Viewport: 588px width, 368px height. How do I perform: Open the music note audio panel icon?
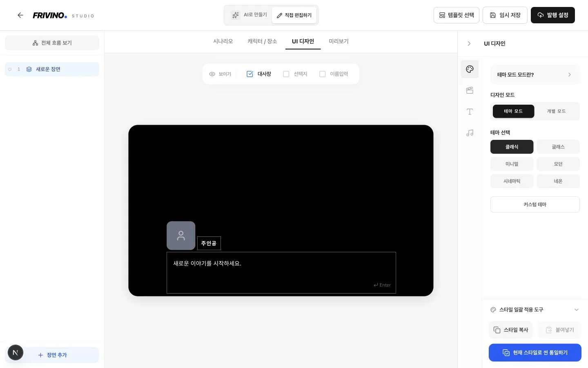pyautogui.click(x=470, y=133)
